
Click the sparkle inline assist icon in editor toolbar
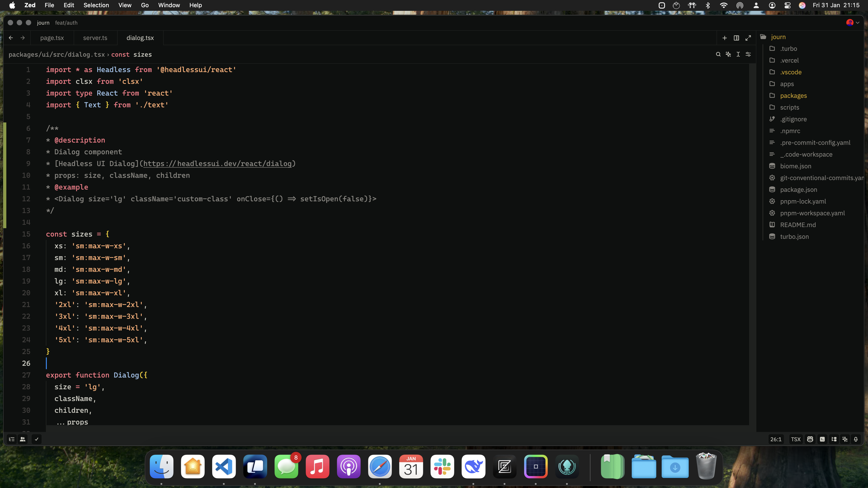(728, 54)
